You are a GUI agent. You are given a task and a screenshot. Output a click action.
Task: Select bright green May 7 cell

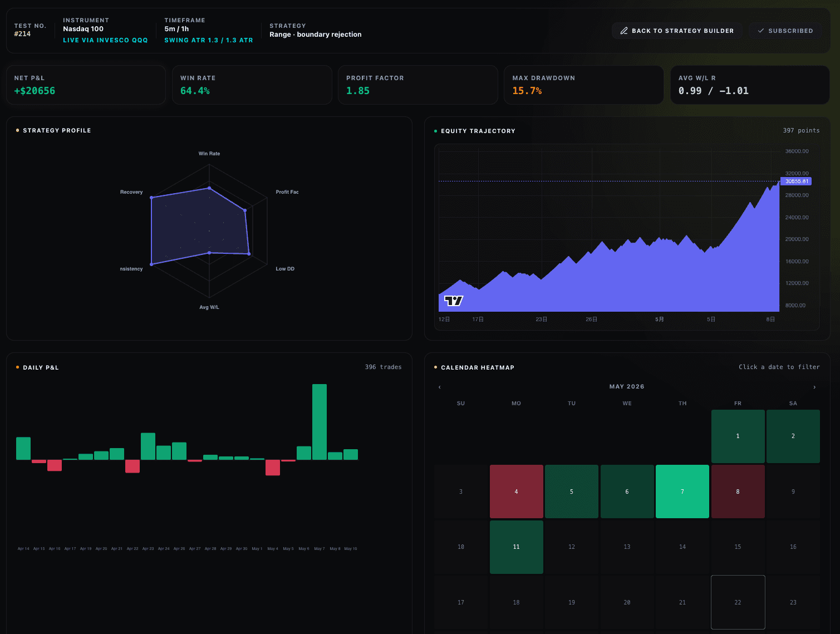682,492
